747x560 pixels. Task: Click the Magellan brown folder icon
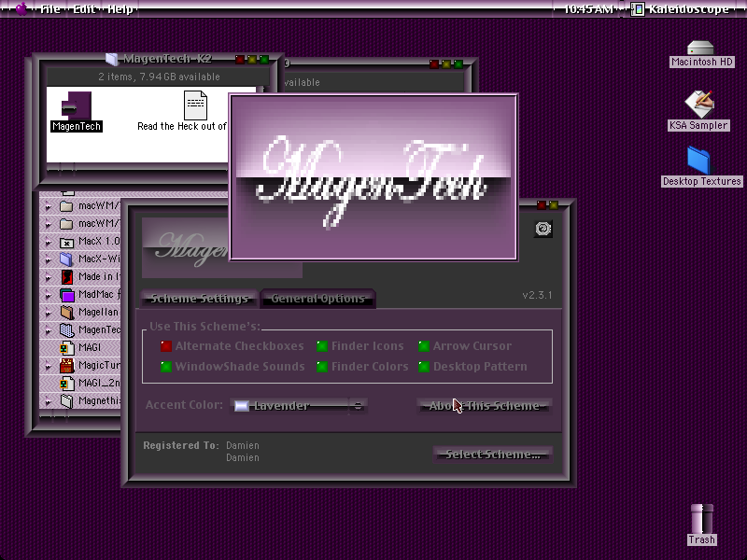(66, 313)
